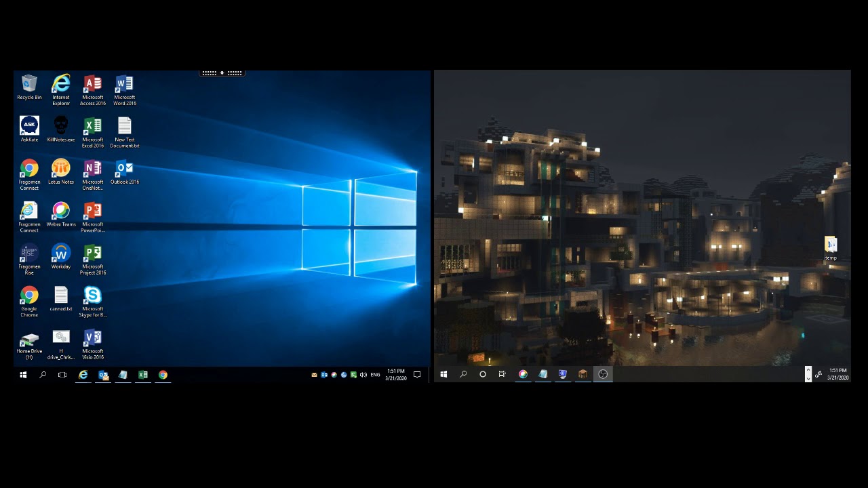Open the notepad-style app on left taskbar
Screen dimensions: 868x488
click(123, 375)
